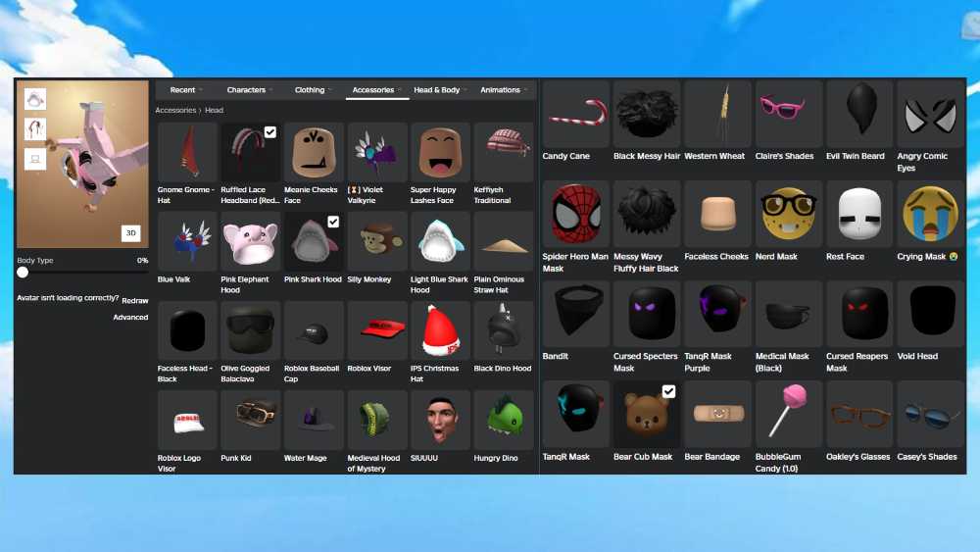
Task: Choose the Water Mage hat
Action: coord(314,420)
